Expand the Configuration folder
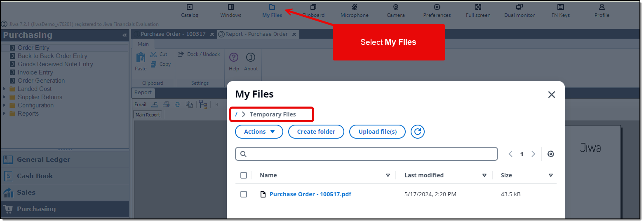 5,105
